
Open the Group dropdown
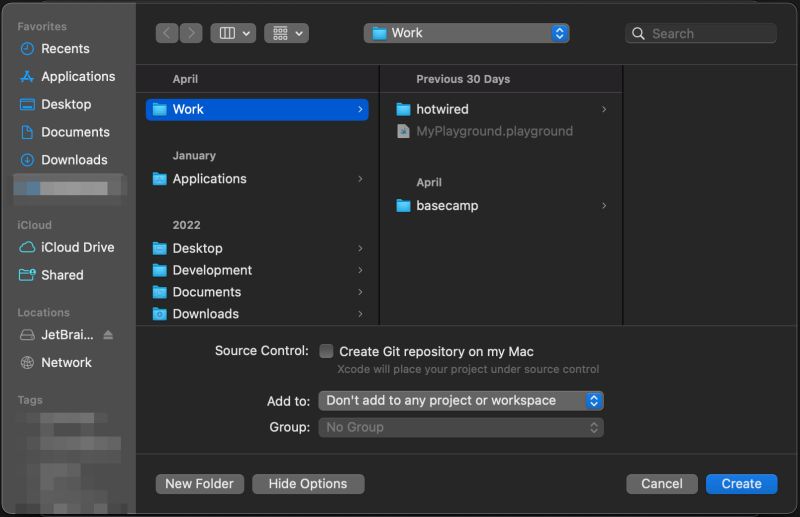point(461,427)
